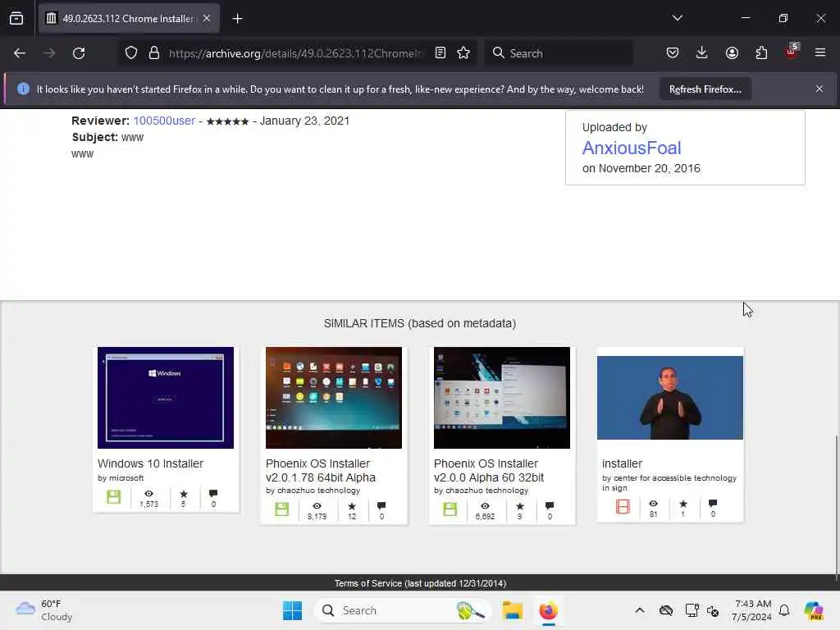Click the Firefox taskbar icon
The height and width of the screenshot is (630, 840).
pos(548,610)
